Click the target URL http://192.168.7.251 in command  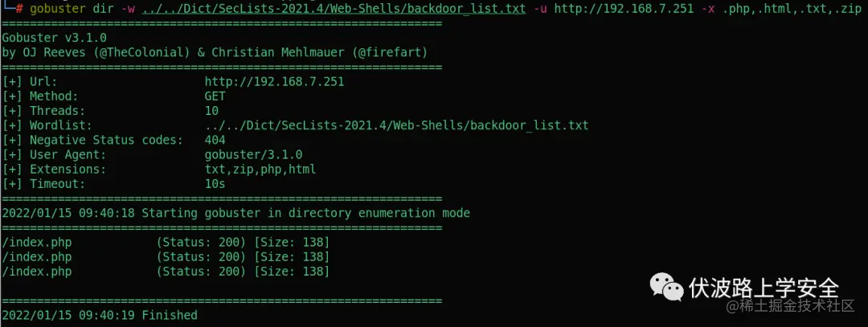tap(624, 10)
